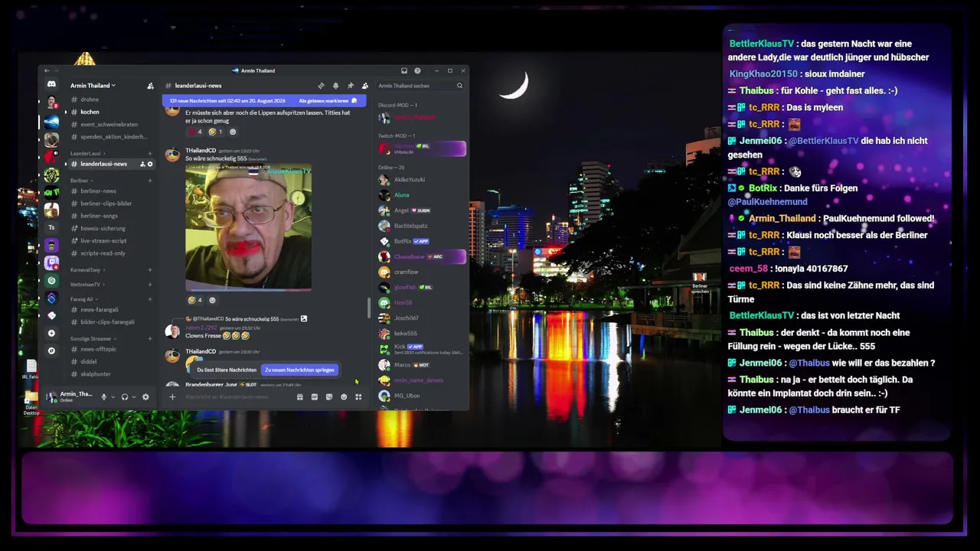This screenshot has width=980, height=551.
Task: Add reaction to the lips message
Action: (233, 132)
